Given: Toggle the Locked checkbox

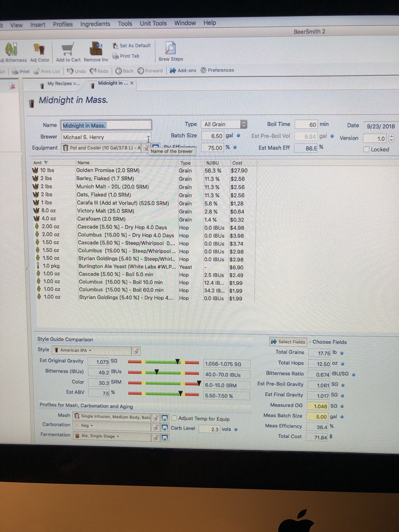Looking at the screenshot, I should tap(366, 149).
